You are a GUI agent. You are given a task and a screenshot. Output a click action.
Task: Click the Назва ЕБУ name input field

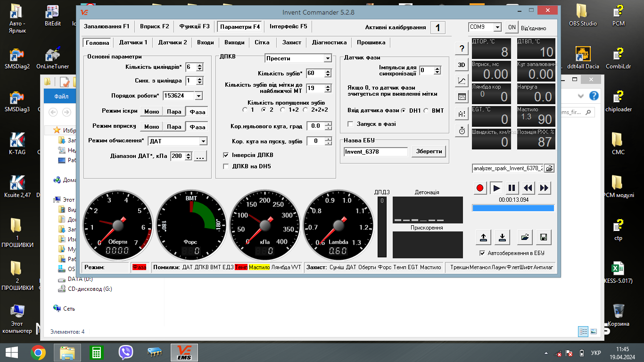click(375, 152)
